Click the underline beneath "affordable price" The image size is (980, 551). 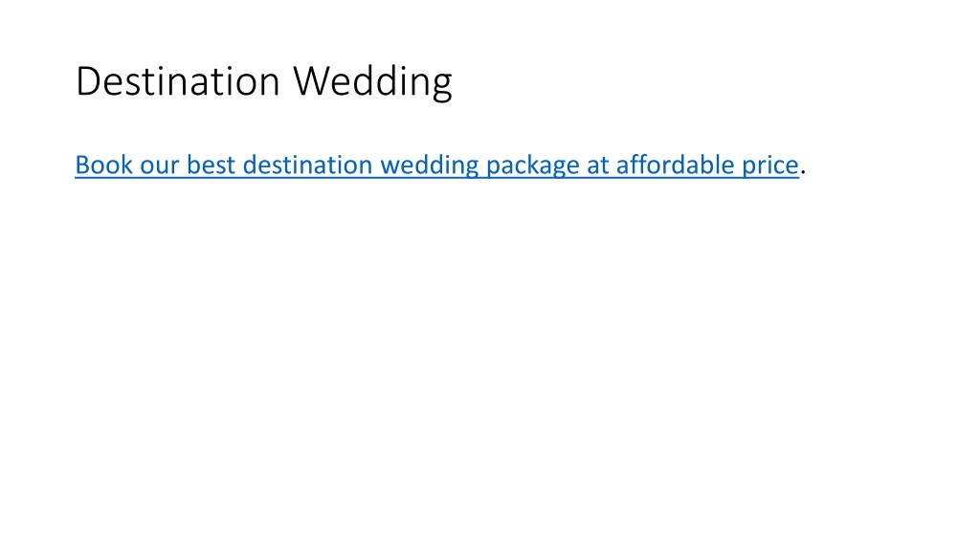[707, 178]
